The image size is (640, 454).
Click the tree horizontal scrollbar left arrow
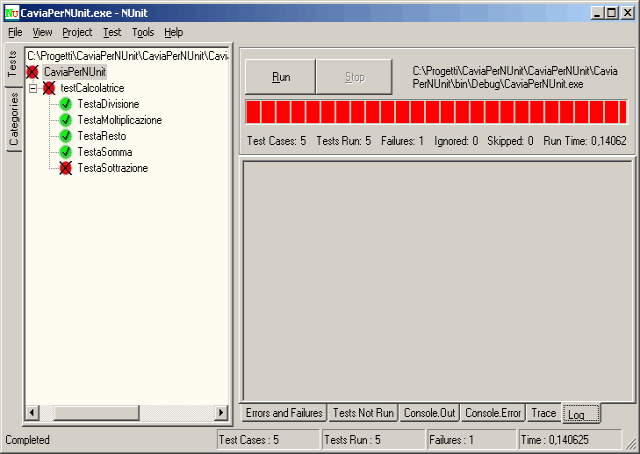click(x=32, y=412)
